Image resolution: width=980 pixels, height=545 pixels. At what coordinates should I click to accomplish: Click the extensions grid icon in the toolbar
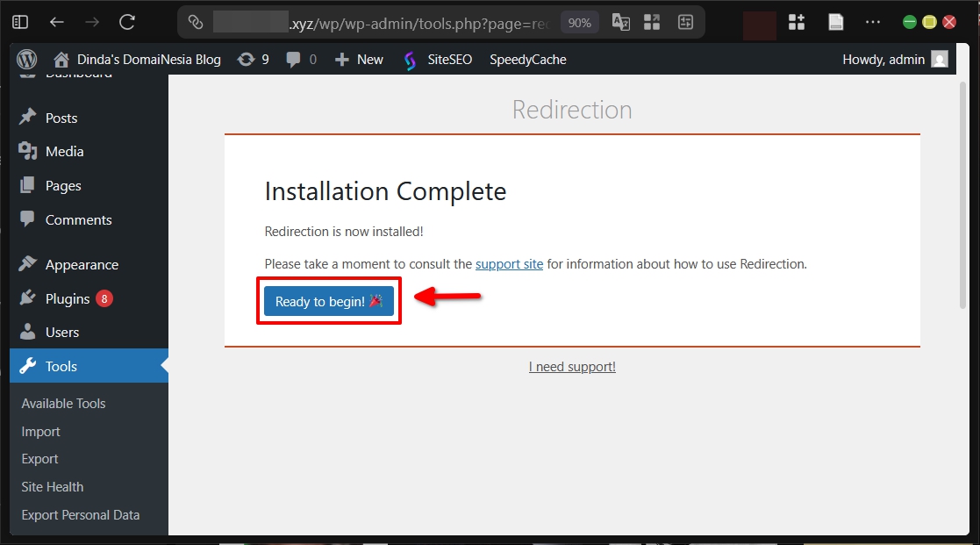pyautogui.click(x=797, y=21)
